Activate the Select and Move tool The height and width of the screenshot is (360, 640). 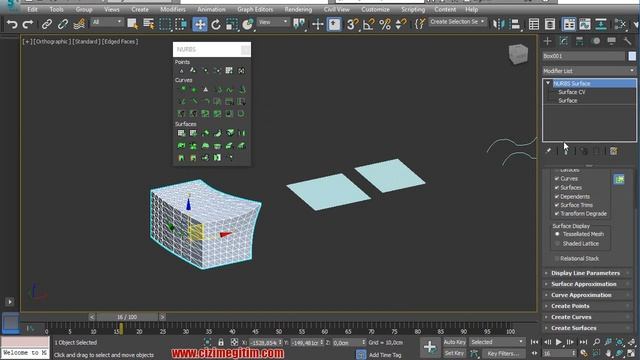tap(200, 24)
